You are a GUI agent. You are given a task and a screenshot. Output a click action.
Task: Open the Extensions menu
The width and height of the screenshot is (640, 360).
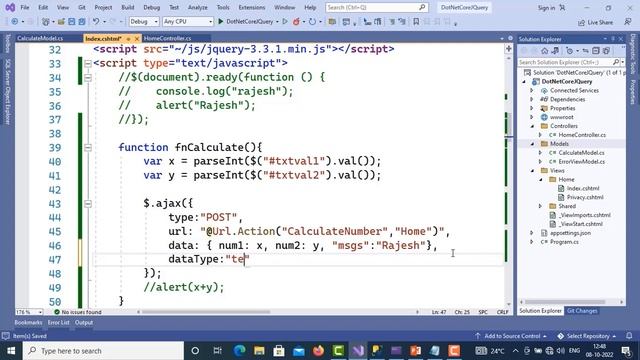click(x=252, y=7)
